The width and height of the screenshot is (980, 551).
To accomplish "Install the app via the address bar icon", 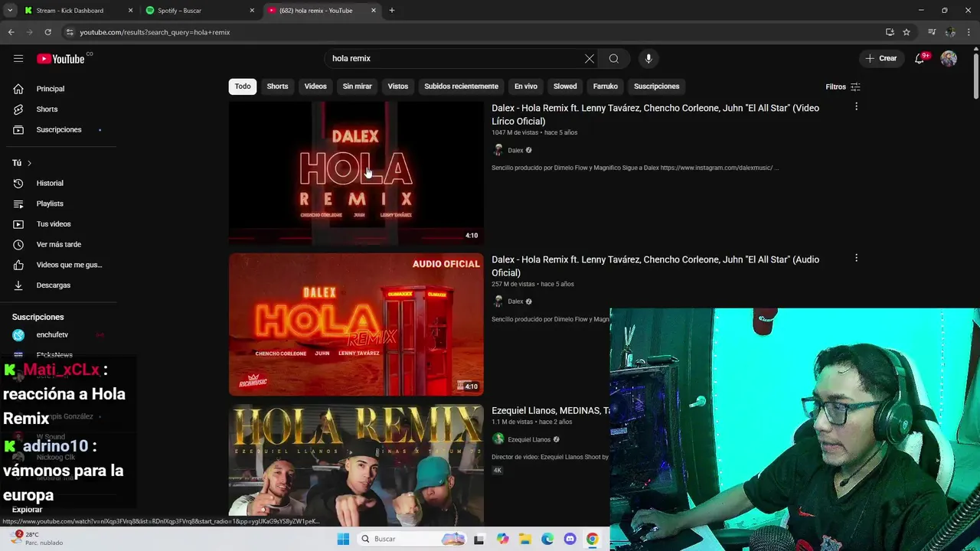I will [890, 32].
